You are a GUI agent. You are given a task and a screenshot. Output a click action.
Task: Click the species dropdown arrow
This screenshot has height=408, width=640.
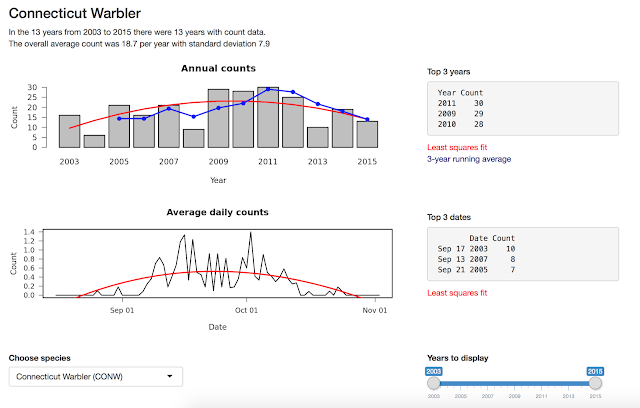coord(170,377)
